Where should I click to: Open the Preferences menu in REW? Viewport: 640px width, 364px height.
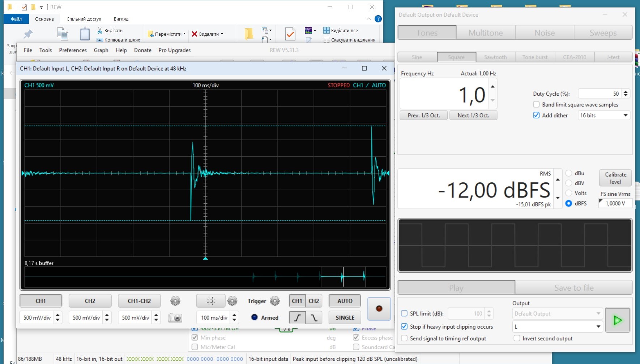pyautogui.click(x=73, y=50)
